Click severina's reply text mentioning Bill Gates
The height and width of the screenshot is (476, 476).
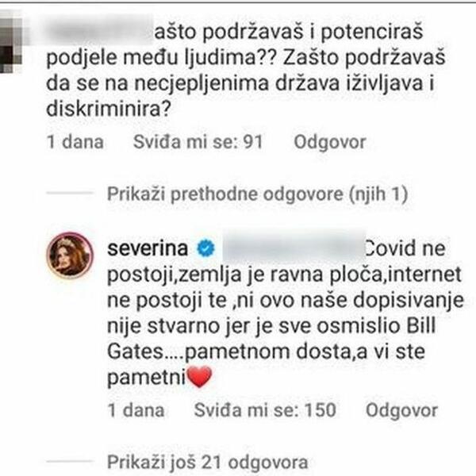coord(286,313)
